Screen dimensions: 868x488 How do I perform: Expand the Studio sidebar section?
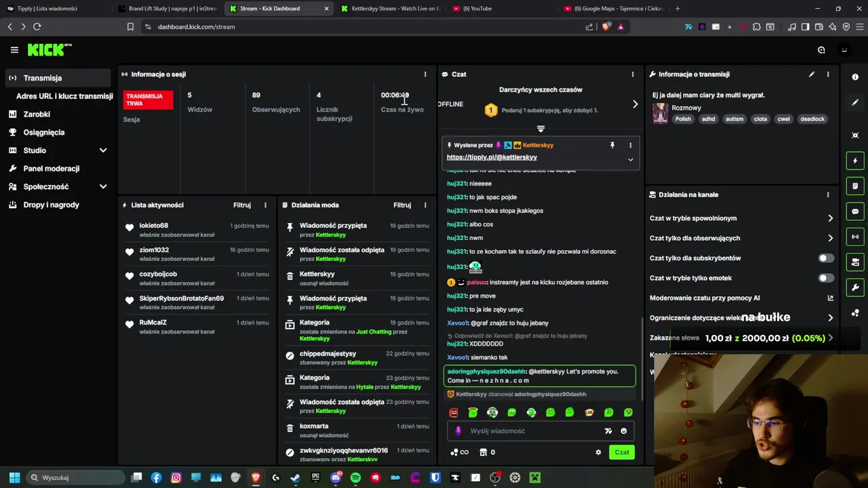(103, 150)
